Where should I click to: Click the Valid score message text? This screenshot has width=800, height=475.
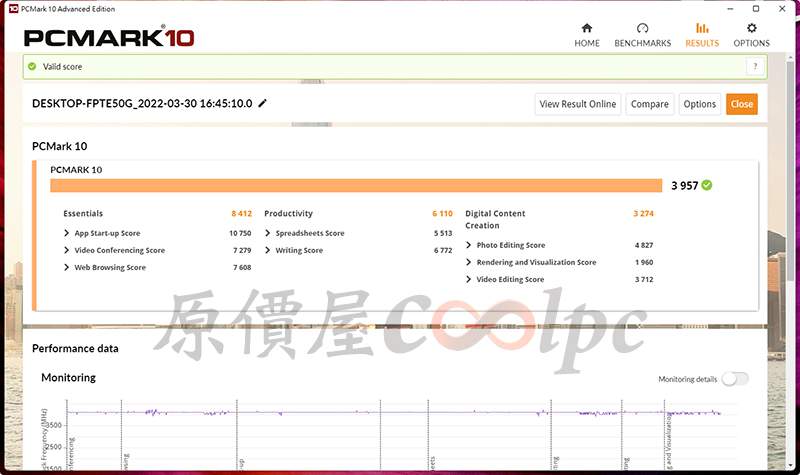(x=62, y=66)
